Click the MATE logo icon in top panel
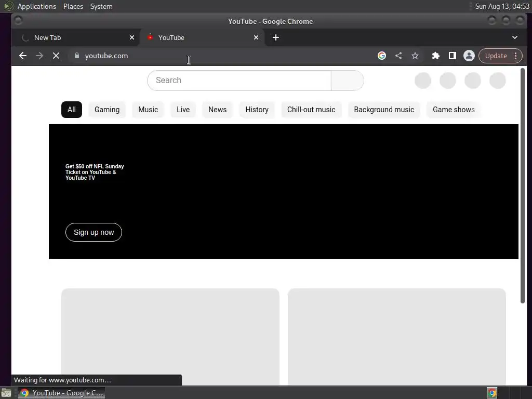Screen dimensions: 532x399 click(x=8, y=6)
